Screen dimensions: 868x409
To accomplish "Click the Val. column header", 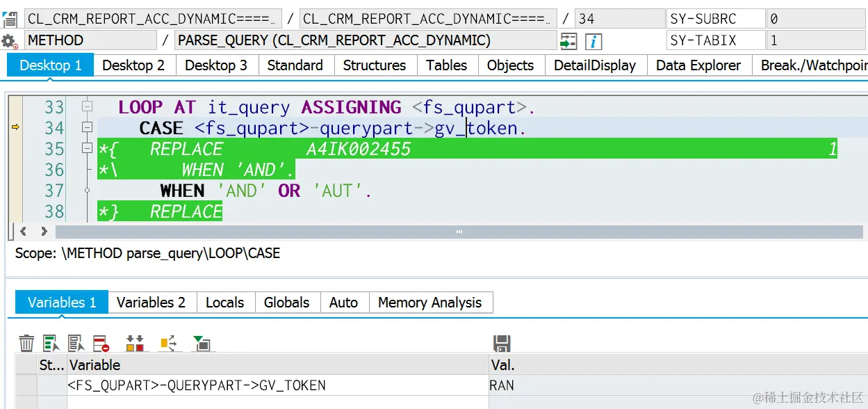I will (x=678, y=364).
